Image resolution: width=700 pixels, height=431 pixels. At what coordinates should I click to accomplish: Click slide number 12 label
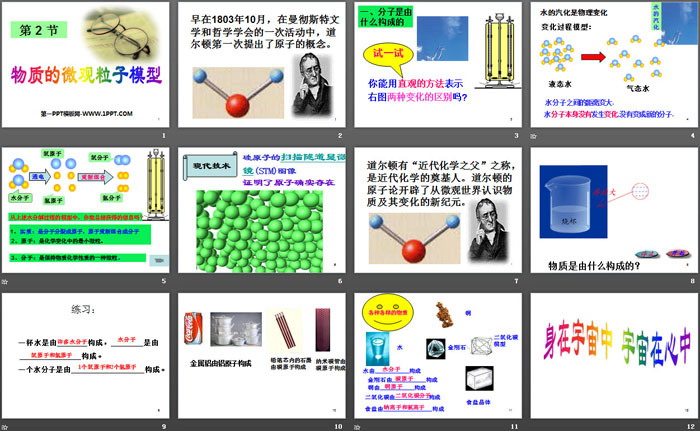pyautogui.click(x=691, y=427)
